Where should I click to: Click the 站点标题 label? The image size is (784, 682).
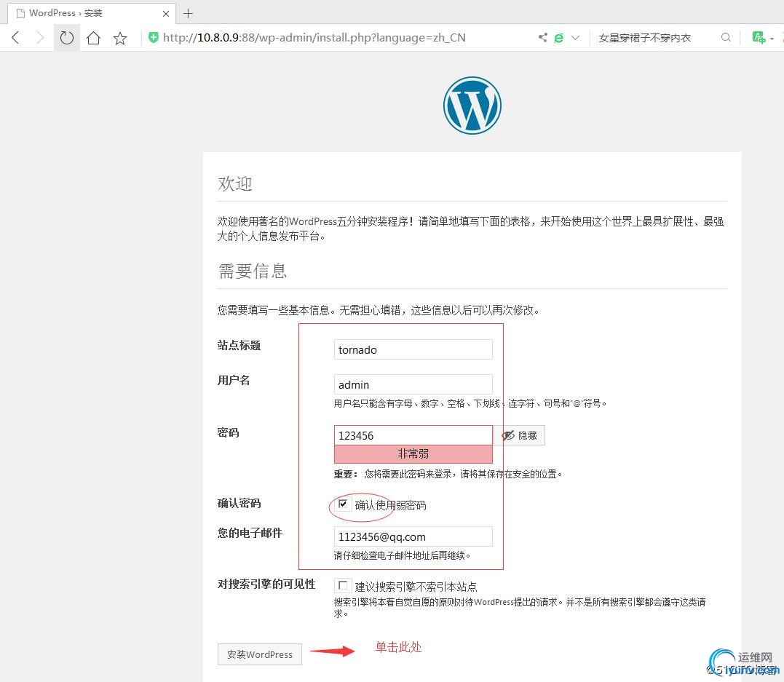coord(239,345)
